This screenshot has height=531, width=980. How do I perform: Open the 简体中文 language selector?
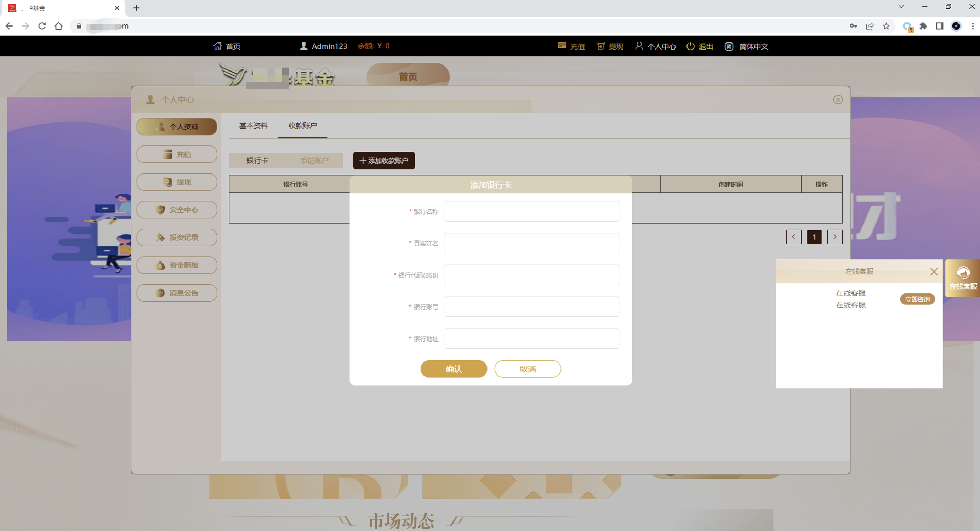[x=746, y=46]
